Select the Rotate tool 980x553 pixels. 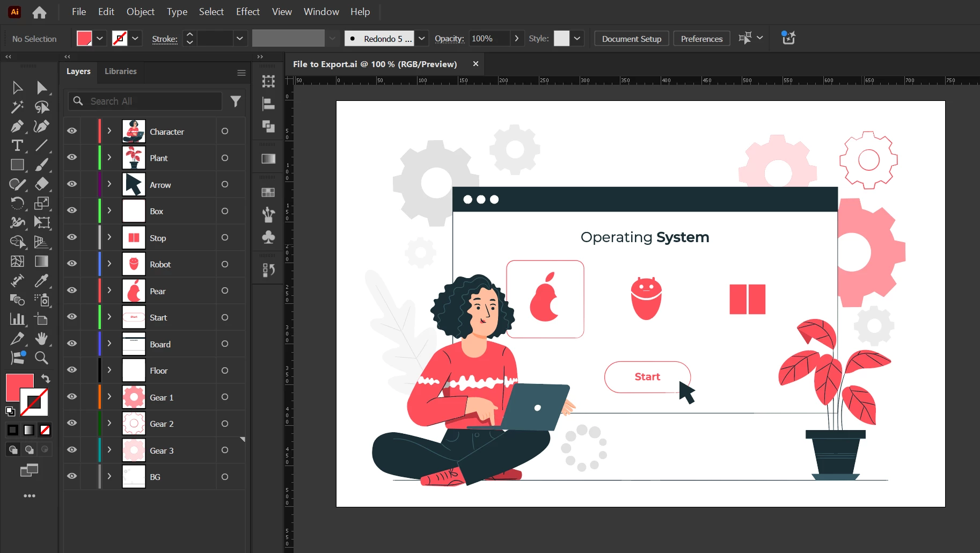[17, 203]
